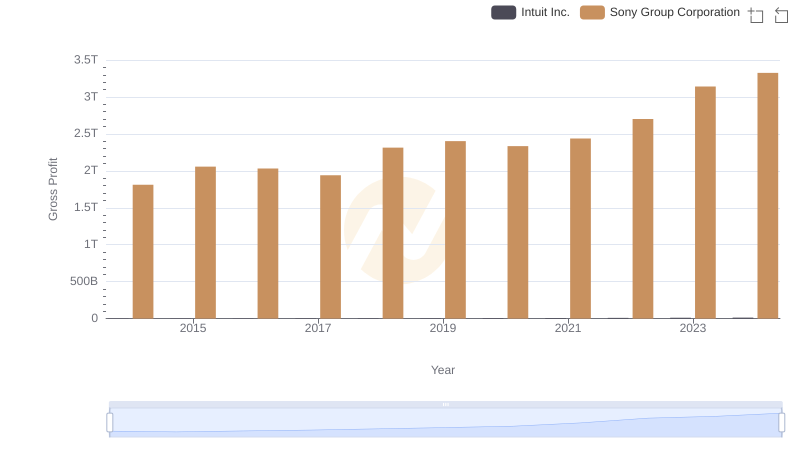Image resolution: width=800 pixels, height=461 pixels.
Task: Click the 1T y-axis label
Action: [x=91, y=244]
